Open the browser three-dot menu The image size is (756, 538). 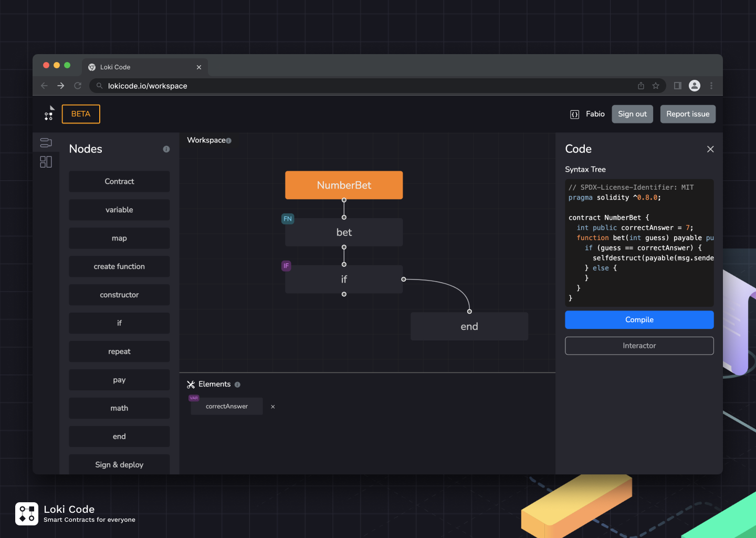[711, 86]
